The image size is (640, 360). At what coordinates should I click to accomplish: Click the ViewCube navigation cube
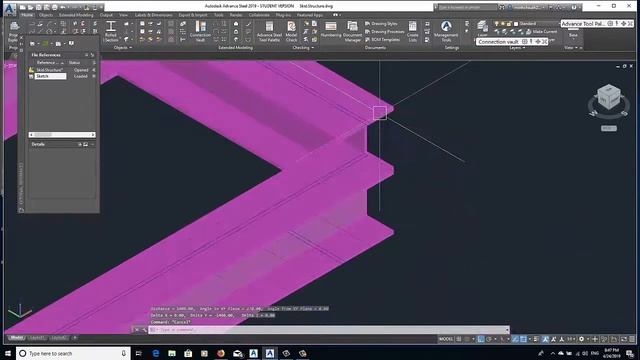pyautogui.click(x=609, y=97)
